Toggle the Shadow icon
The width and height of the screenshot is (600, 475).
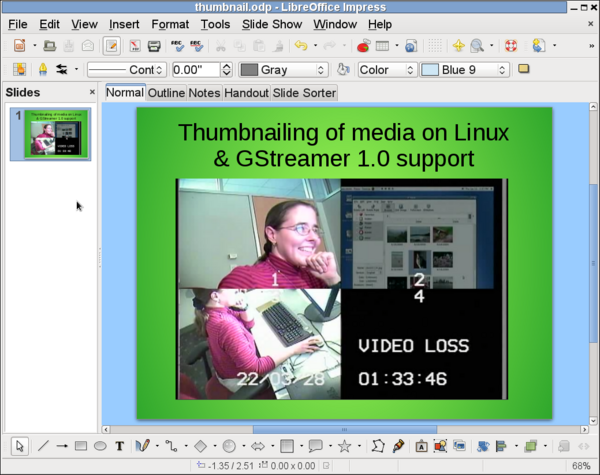[x=523, y=69]
